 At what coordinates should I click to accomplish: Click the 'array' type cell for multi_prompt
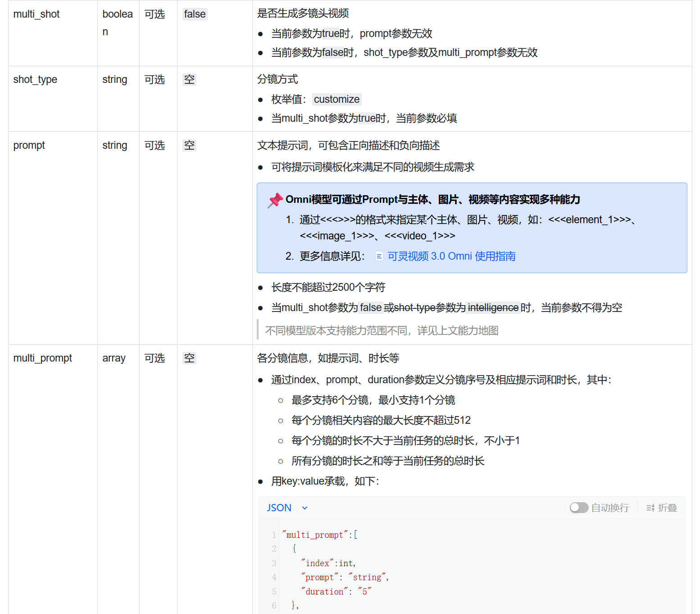[x=114, y=358]
